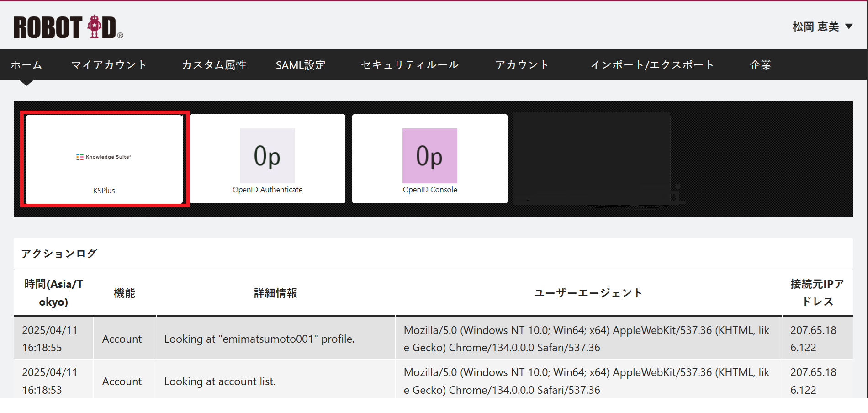Click the ユーザーエージェント column header

coord(588,293)
